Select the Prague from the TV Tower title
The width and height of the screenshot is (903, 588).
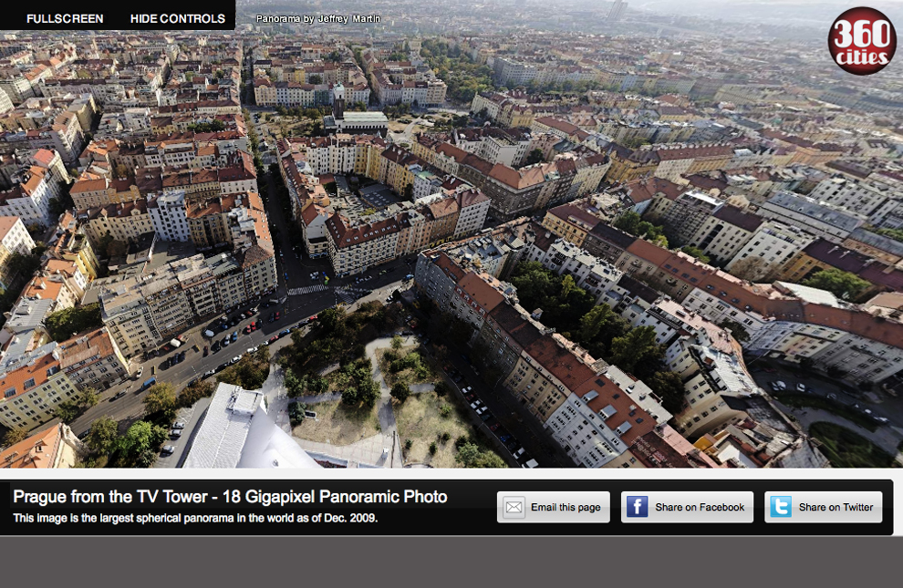coord(230,497)
